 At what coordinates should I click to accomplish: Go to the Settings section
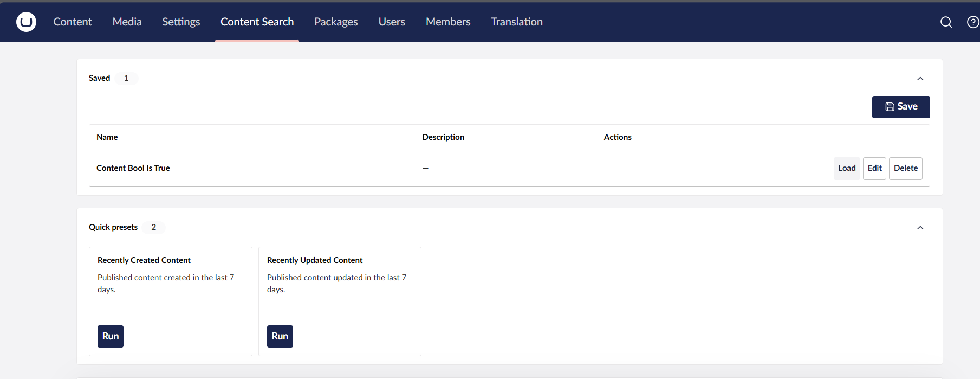click(x=181, y=22)
